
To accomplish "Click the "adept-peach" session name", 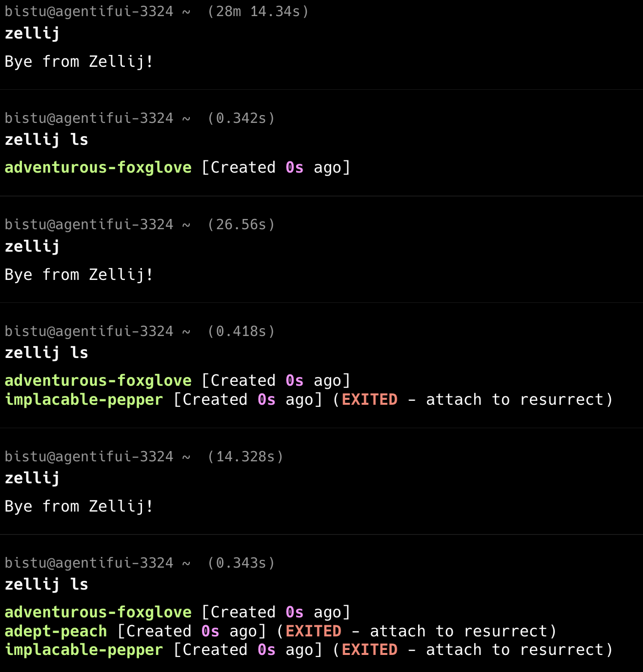I will (x=56, y=631).
